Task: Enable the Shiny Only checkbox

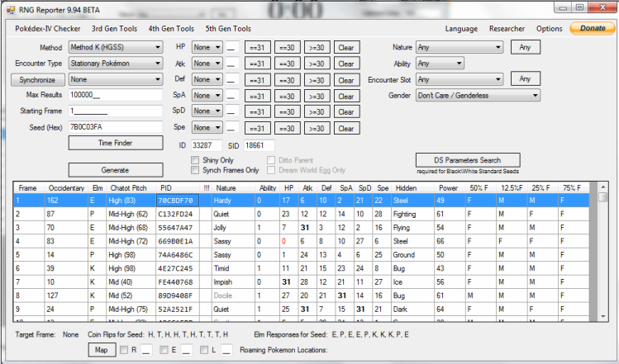Action: tap(195, 160)
